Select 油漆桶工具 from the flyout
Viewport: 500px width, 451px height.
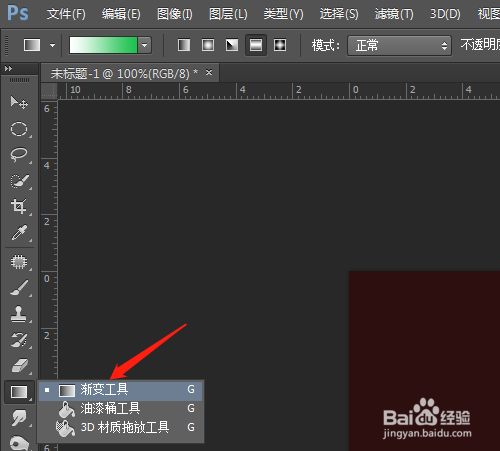coord(120,409)
